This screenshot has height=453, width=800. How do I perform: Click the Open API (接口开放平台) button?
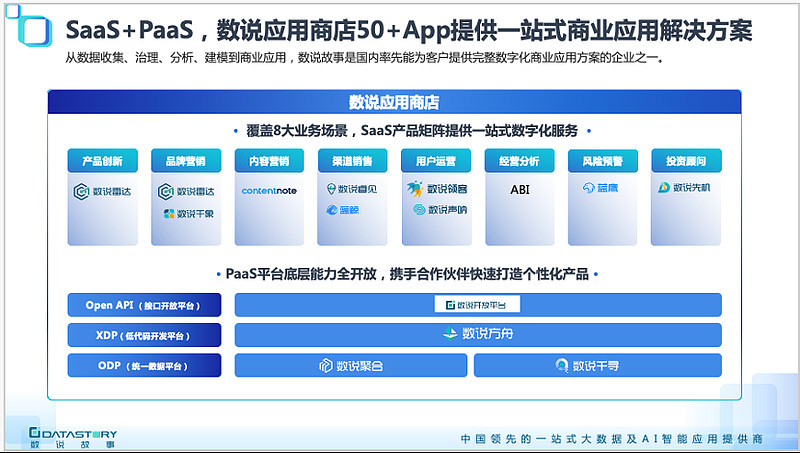point(144,305)
